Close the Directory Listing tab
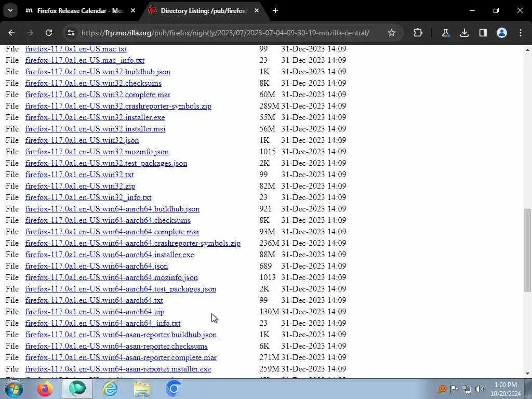The image size is (532, 399). pos(257,10)
